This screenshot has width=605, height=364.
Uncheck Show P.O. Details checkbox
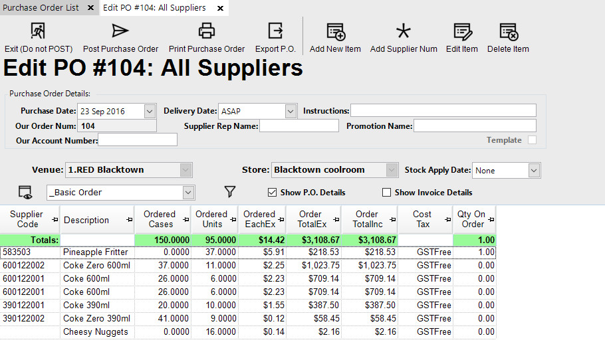point(272,193)
